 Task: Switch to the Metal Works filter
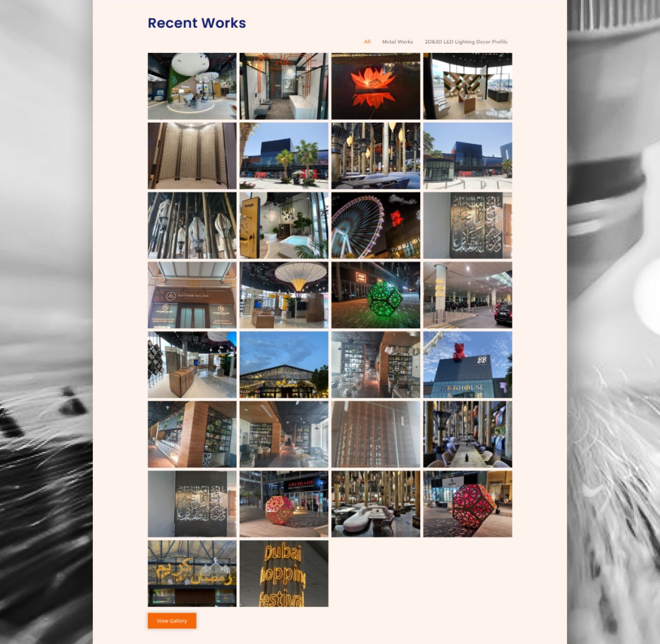(x=397, y=42)
